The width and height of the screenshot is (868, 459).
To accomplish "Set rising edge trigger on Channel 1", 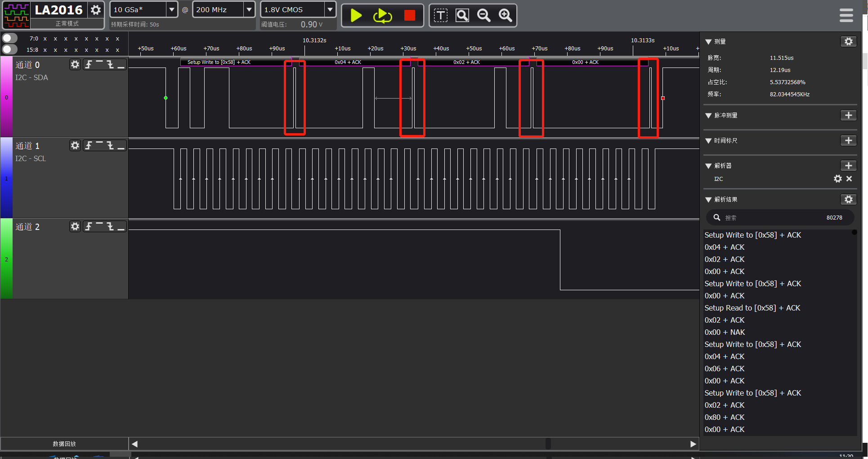I will 89,145.
